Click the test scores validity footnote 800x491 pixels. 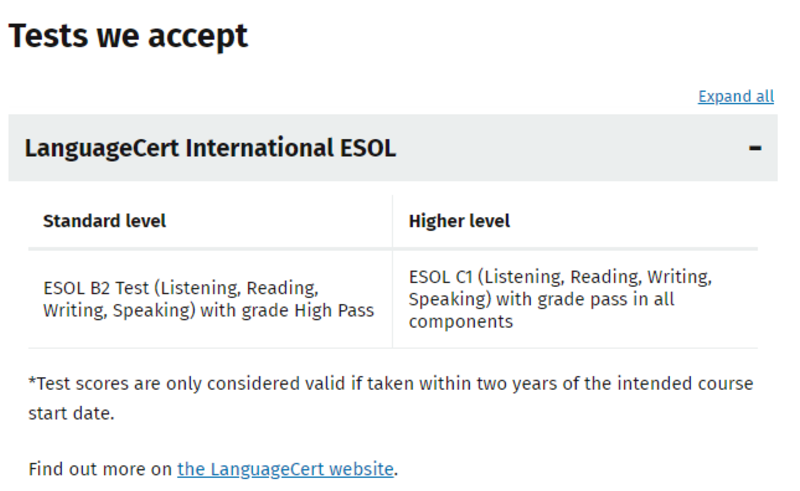point(391,398)
